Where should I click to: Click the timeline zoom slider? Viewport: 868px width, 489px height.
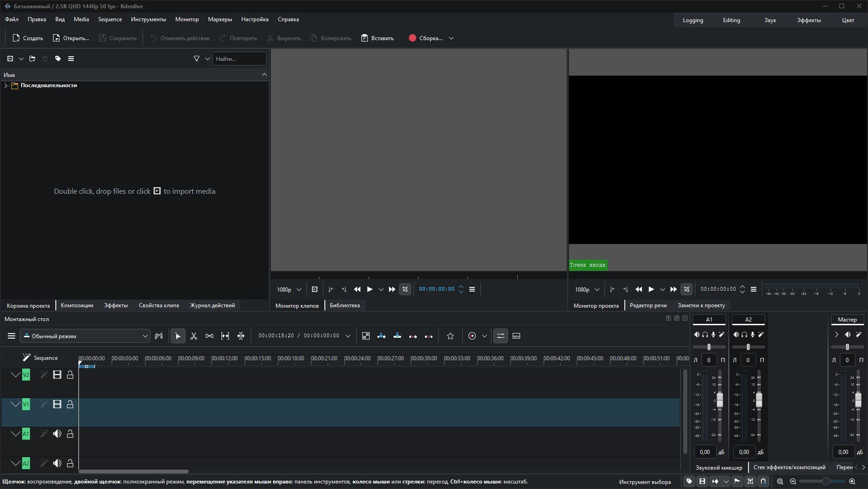pyautogui.click(x=826, y=482)
